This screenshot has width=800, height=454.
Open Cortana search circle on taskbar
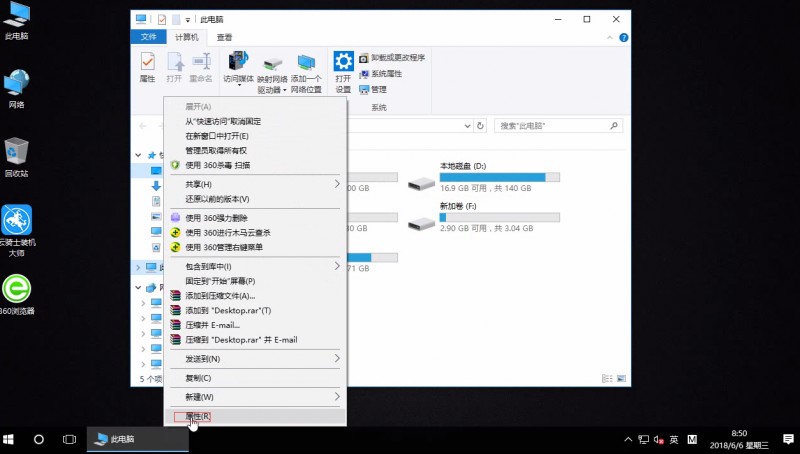point(39,439)
